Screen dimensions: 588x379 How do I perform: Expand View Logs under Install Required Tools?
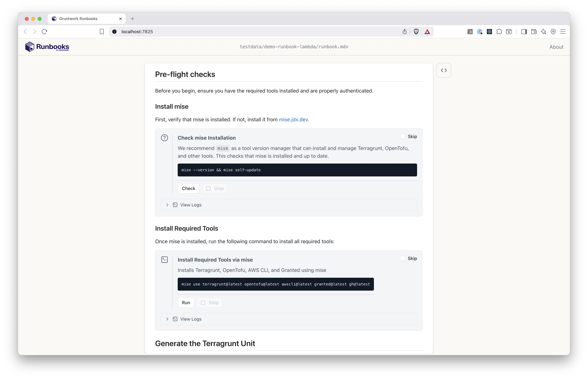191,319
